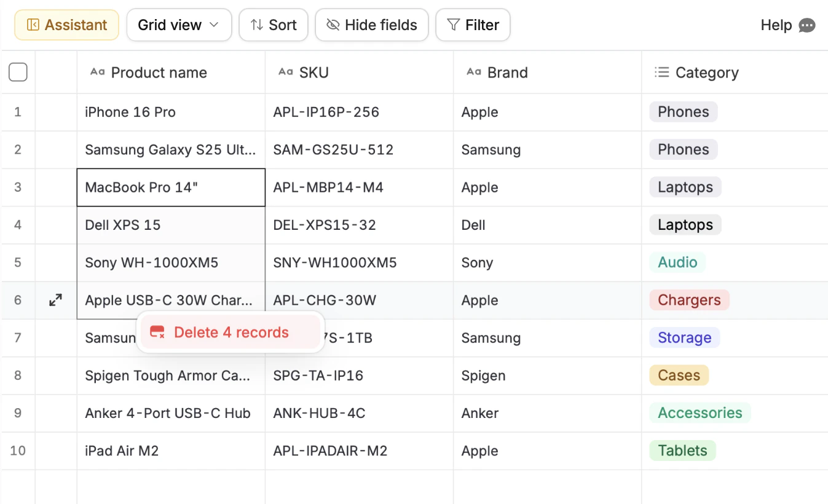
Task: Click the Sony brand cell
Action: pos(547,263)
